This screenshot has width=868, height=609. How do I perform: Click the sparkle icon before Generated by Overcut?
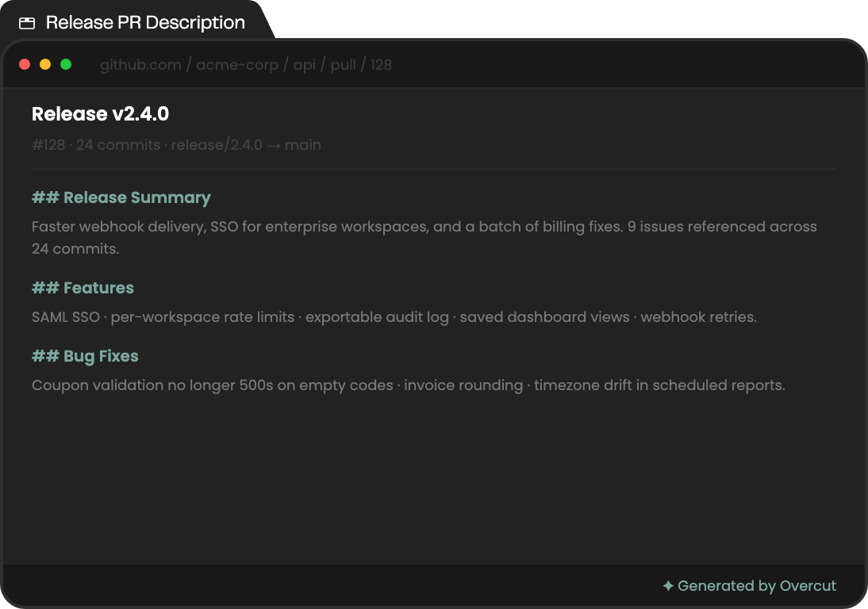point(668,586)
